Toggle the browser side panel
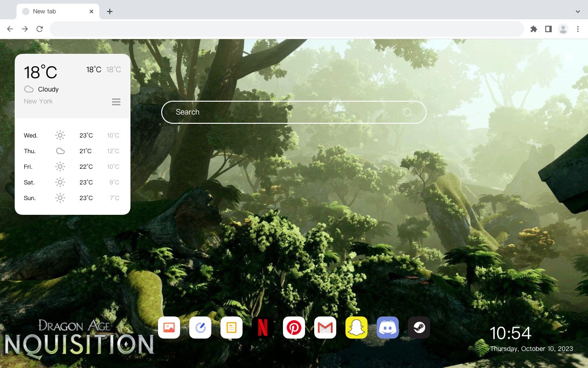 [x=548, y=29]
